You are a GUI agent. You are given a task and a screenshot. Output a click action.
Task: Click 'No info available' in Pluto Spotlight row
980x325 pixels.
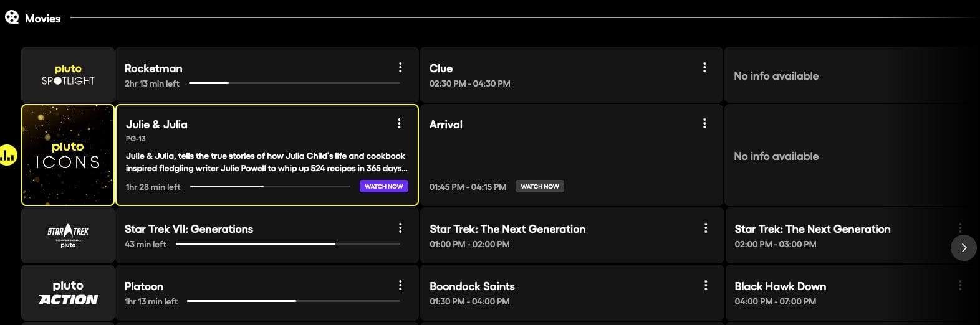776,76
